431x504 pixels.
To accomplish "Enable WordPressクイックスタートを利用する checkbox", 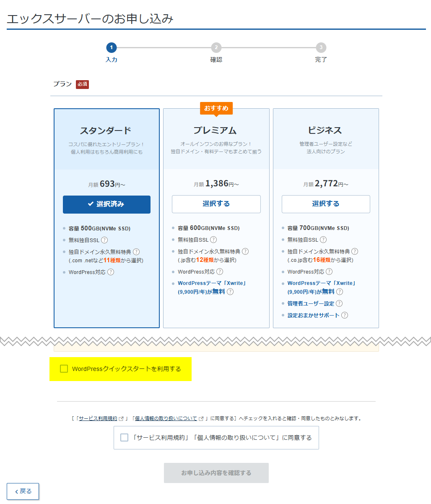I will tap(64, 369).
